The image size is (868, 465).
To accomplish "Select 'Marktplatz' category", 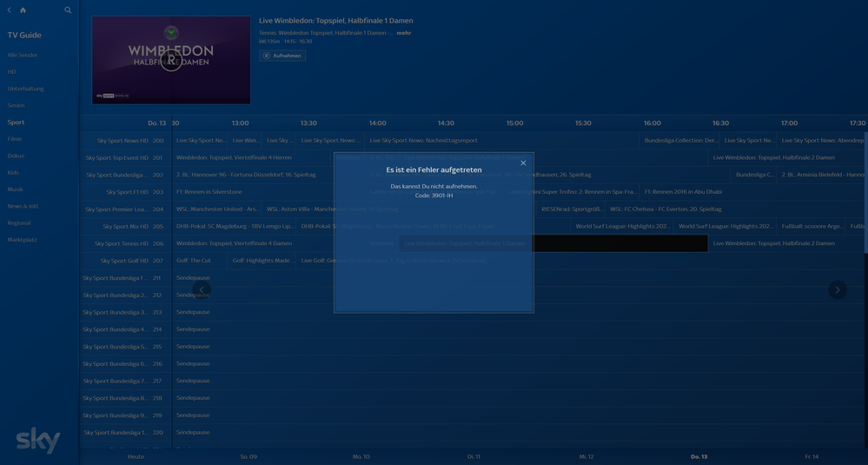I will (x=22, y=240).
